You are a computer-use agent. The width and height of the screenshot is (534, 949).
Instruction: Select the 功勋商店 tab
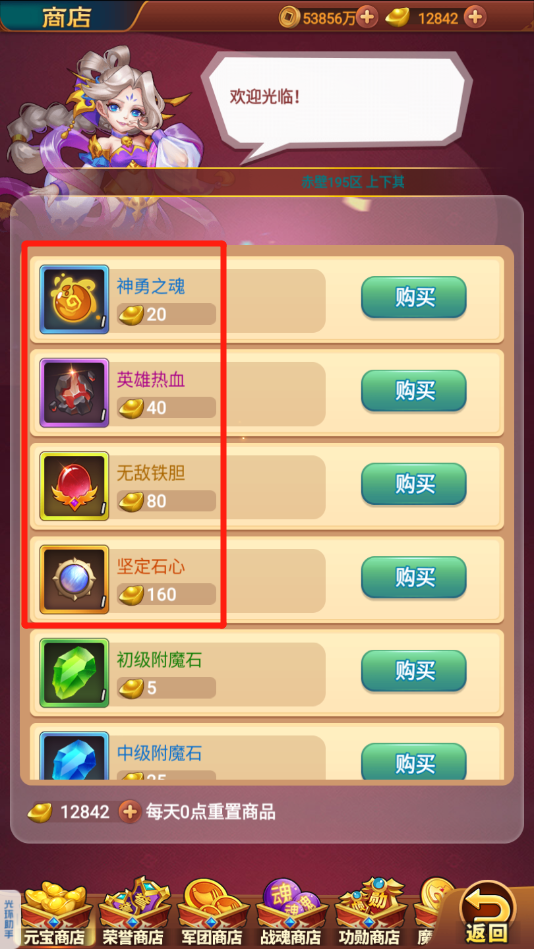coord(369,914)
